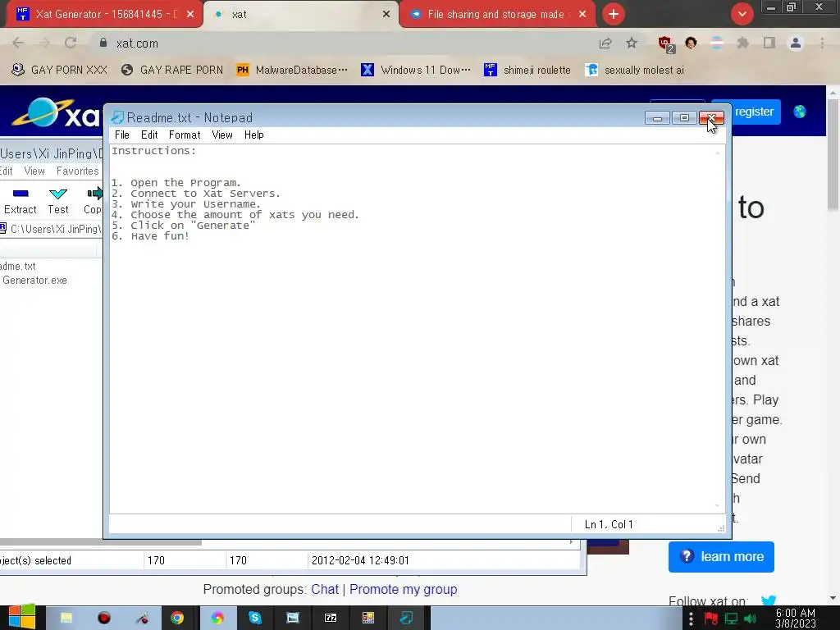The image size is (840, 630).
Task: Close the xat browser tab
Action: (386, 14)
